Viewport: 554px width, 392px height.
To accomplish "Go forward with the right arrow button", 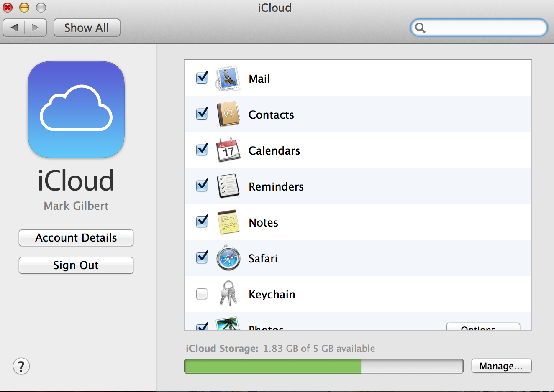I will 36,28.
